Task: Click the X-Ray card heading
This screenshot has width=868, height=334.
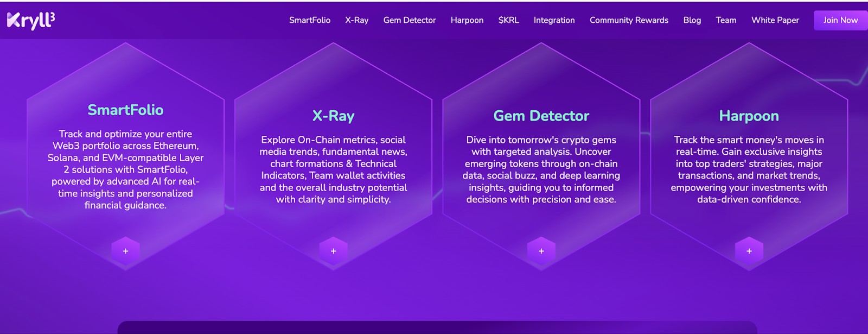Action: coord(334,116)
